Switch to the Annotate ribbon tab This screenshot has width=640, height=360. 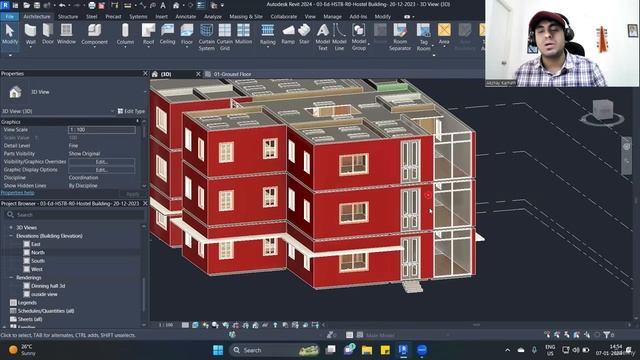click(186, 17)
